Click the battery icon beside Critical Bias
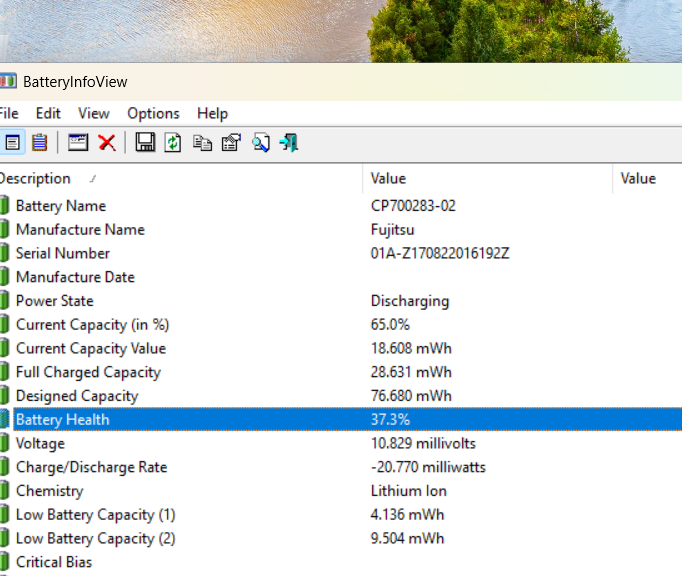682x576 pixels. 4,562
